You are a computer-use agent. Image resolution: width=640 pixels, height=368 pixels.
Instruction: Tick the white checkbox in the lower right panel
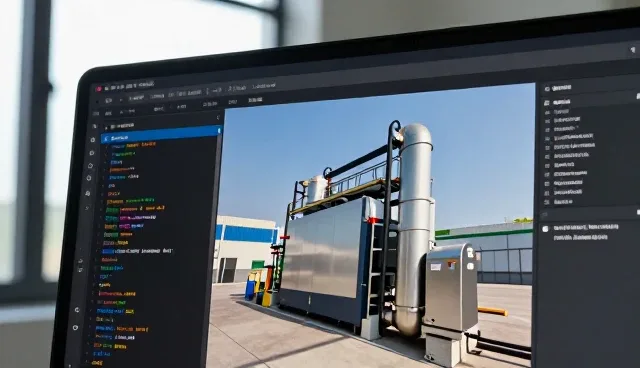point(545,229)
